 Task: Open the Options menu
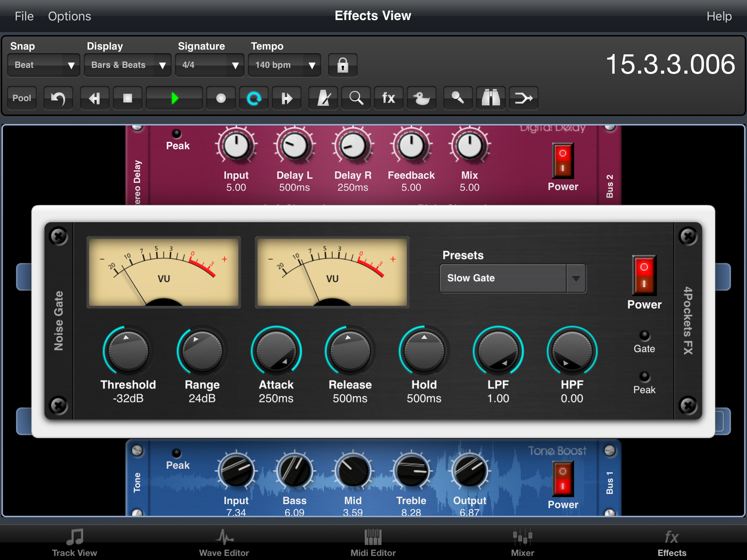pos(69,16)
